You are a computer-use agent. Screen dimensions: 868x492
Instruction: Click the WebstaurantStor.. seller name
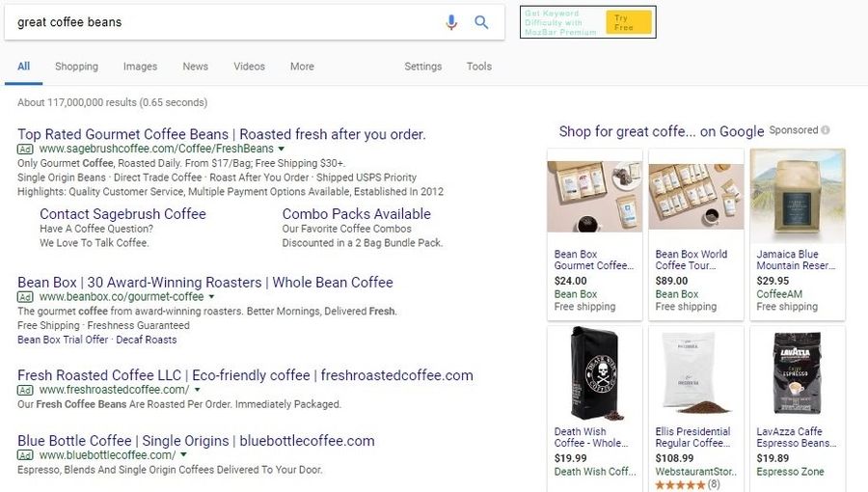click(696, 472)
